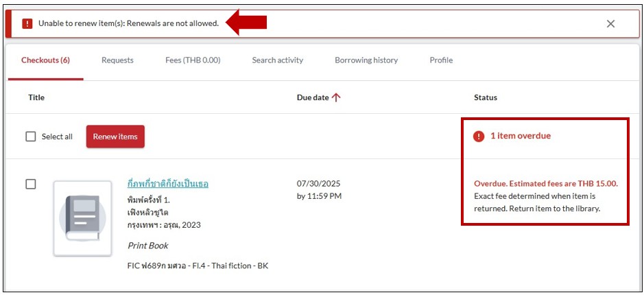
Task: Tick the Select all checkbox
Action: [31, 137]
